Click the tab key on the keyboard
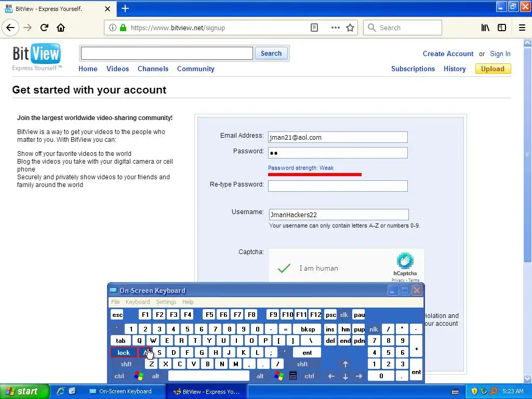The image size is (532, 399). [x=121, y=341]
